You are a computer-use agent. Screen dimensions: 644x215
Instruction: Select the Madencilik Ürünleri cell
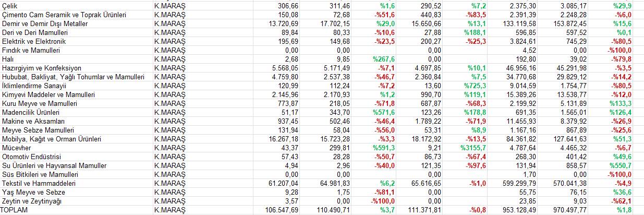click(31, 112)
